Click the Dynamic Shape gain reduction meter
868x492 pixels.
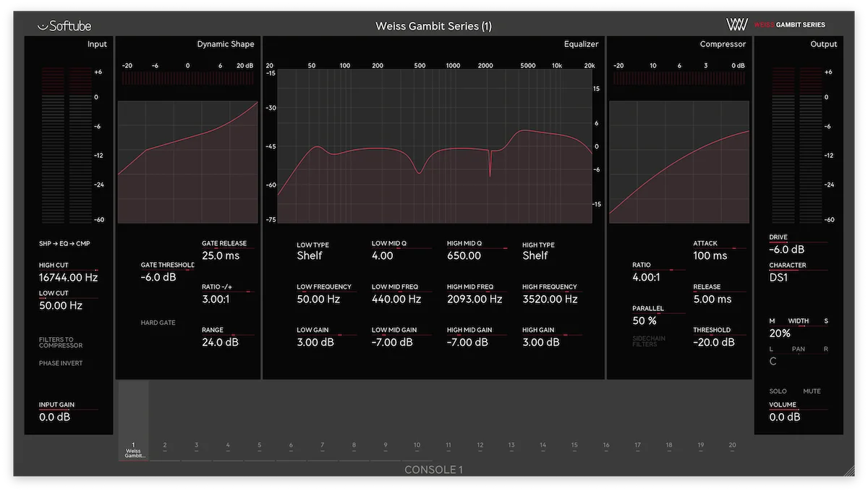click(x=188, y=77)
